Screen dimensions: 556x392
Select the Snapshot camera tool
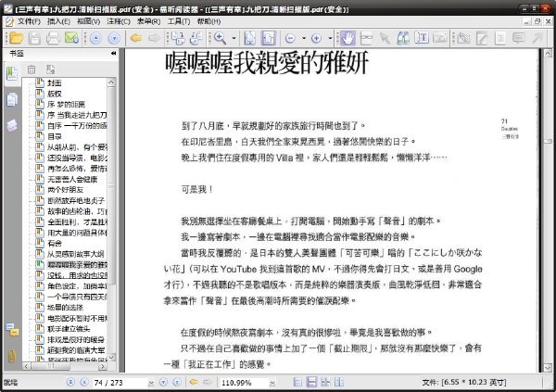[x=440, y=38]
